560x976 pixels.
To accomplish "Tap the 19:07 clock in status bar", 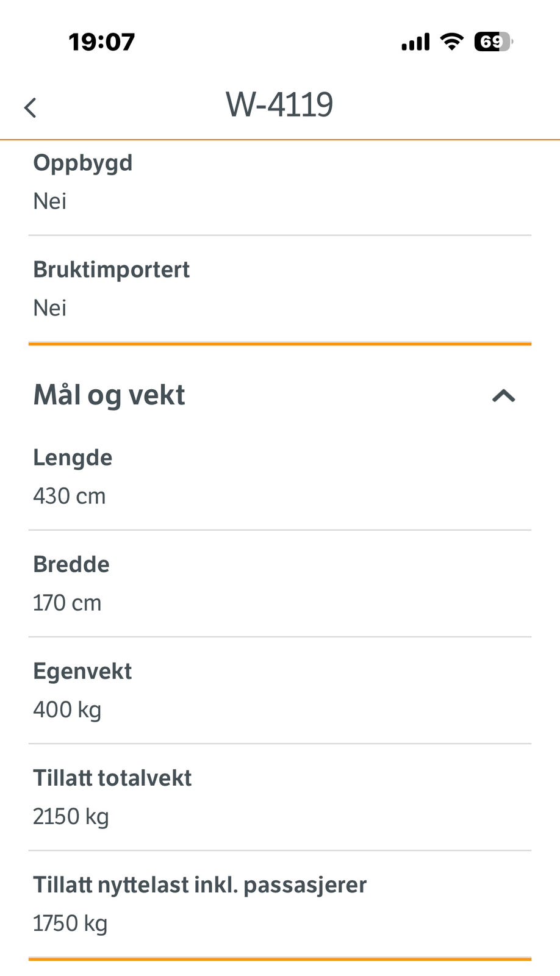I will [102, 42].
